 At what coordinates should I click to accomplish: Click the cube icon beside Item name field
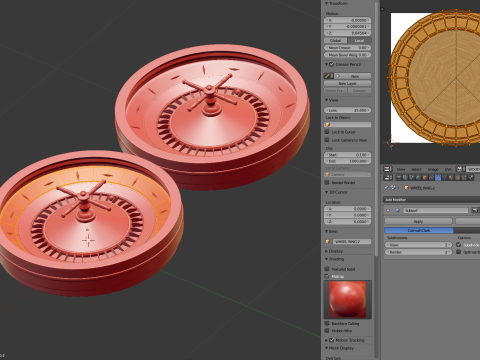(328, 241)
